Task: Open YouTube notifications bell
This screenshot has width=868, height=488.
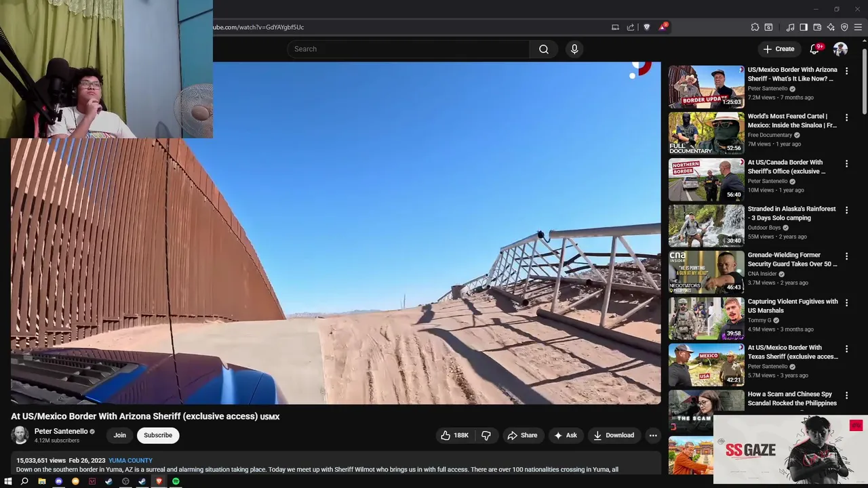Action: pyautogui.click(x=816, y=49)
